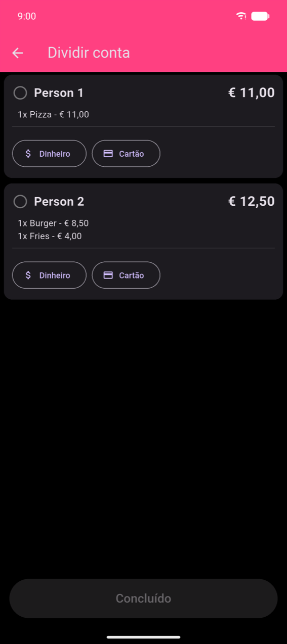This screenshot has height=644, width=287.
Task: Choose Cartão payment for Person 1
Action: tap(126, 154)
